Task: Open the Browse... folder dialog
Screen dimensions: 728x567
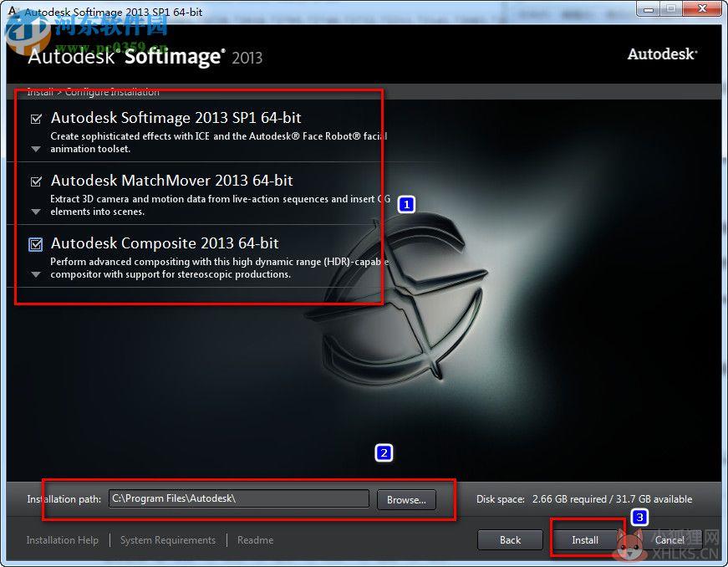Action: click(407, 499)
